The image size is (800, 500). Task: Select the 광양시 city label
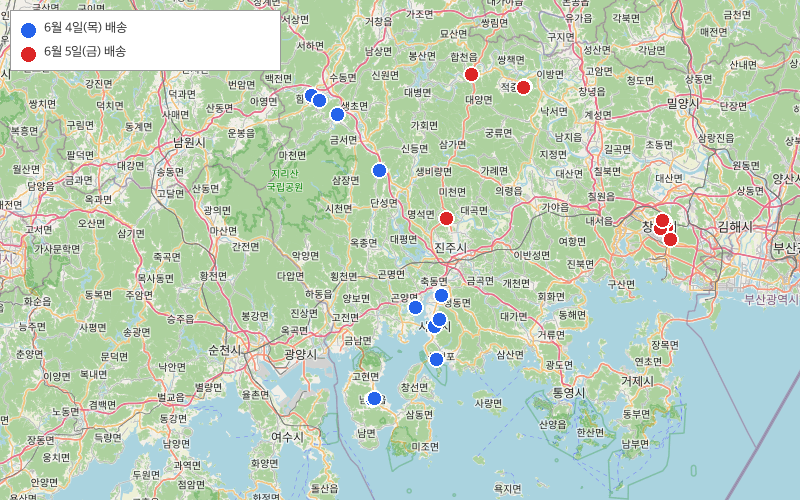[x=301, y=354]
